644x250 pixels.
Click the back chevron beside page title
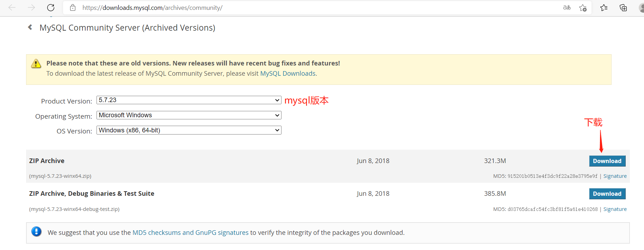click(x=30, y=27)
